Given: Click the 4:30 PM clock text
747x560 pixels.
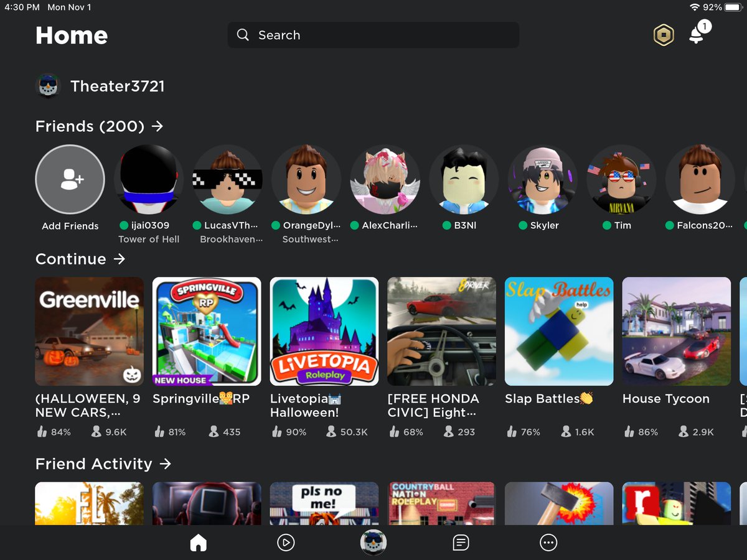Looking at the screenshot, I should point(22,7).
